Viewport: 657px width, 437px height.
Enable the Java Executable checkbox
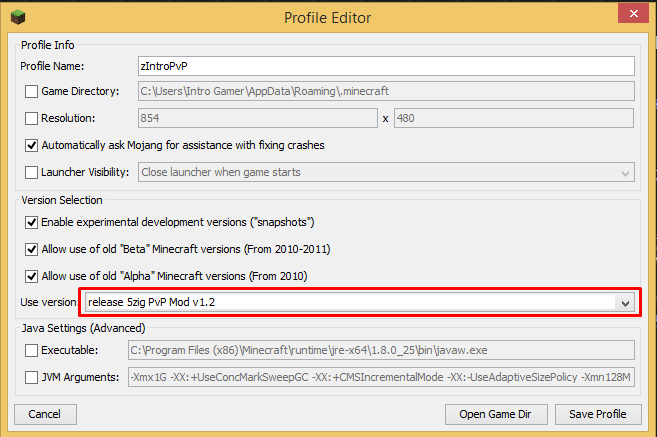click(x=31, y=350)
